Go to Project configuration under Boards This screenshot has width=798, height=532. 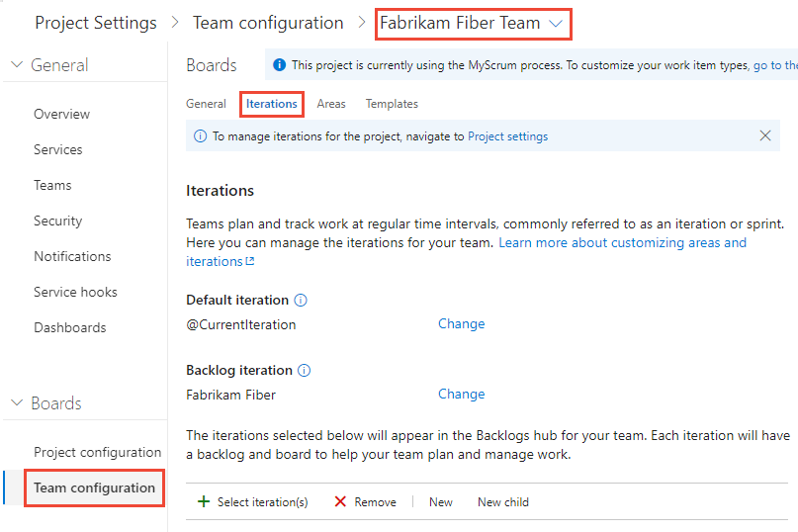pos(97,452)
